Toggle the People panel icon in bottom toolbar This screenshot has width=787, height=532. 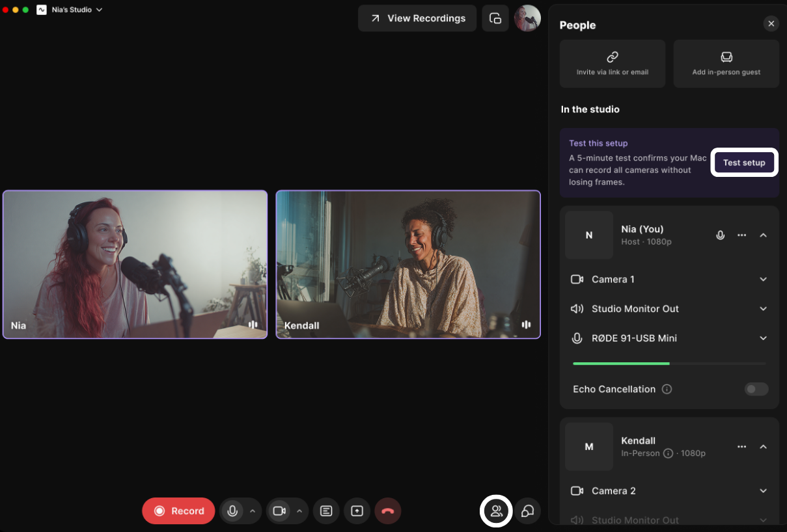pyautogui.click(x=497, y=511)
